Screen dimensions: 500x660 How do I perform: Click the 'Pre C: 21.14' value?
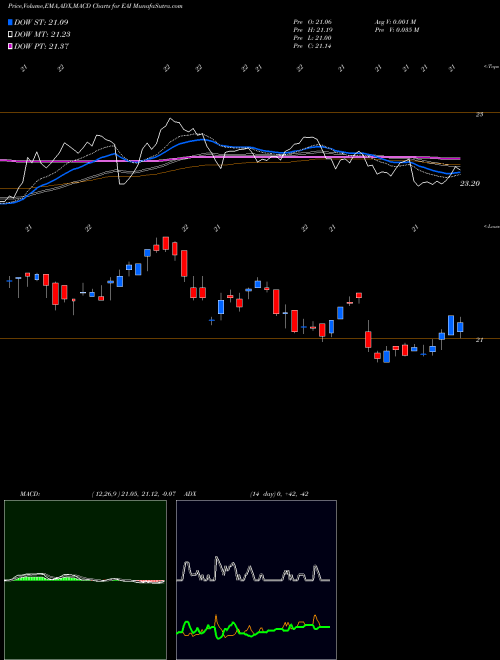(x=312, y=46)
